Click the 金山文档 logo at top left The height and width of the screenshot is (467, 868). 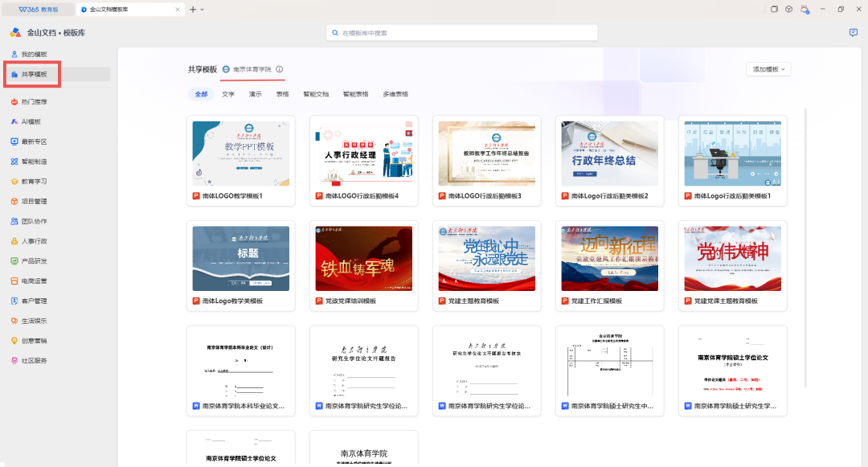[15, 33]
